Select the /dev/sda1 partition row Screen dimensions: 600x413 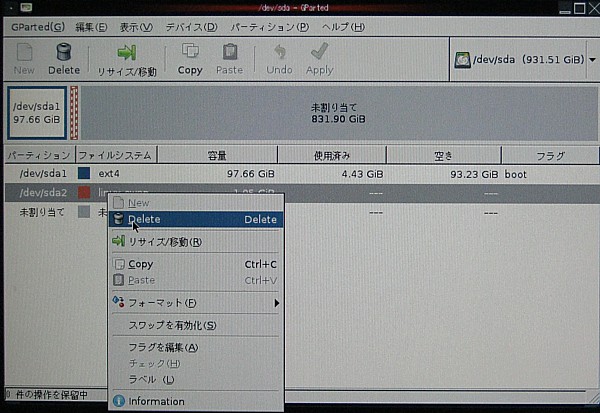coord(302,174)
